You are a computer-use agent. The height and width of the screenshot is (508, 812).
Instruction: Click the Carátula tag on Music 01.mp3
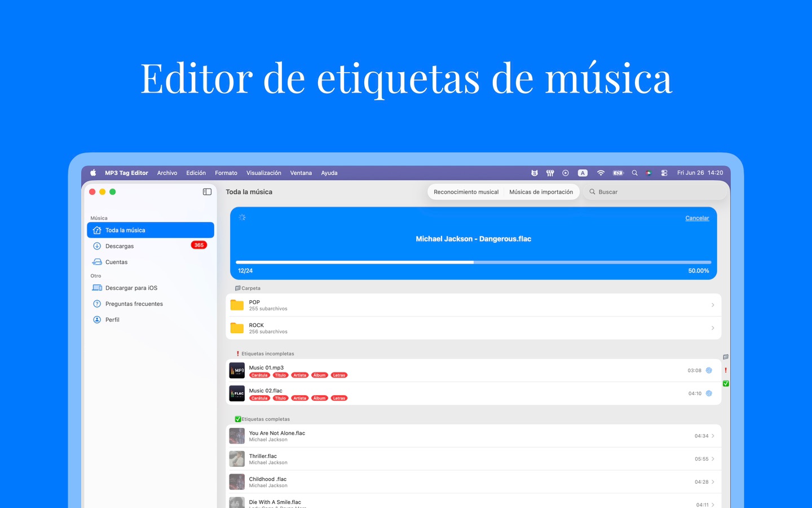click(259, 375)
